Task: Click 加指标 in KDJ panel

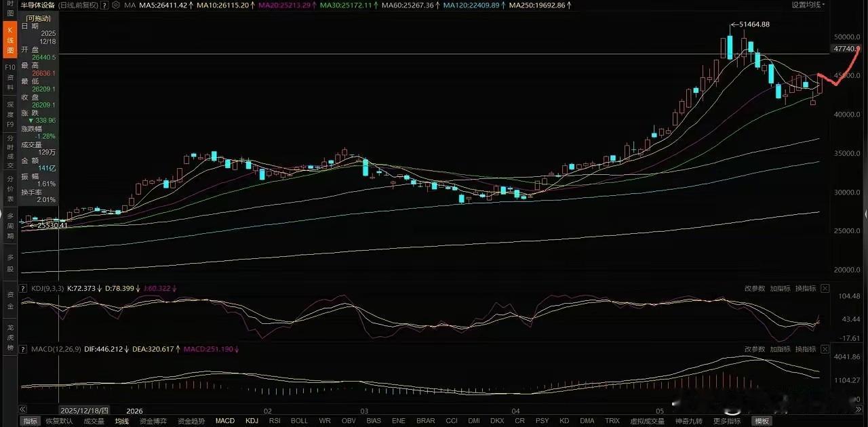Action: pyautogui.click(x=781, y=289)
